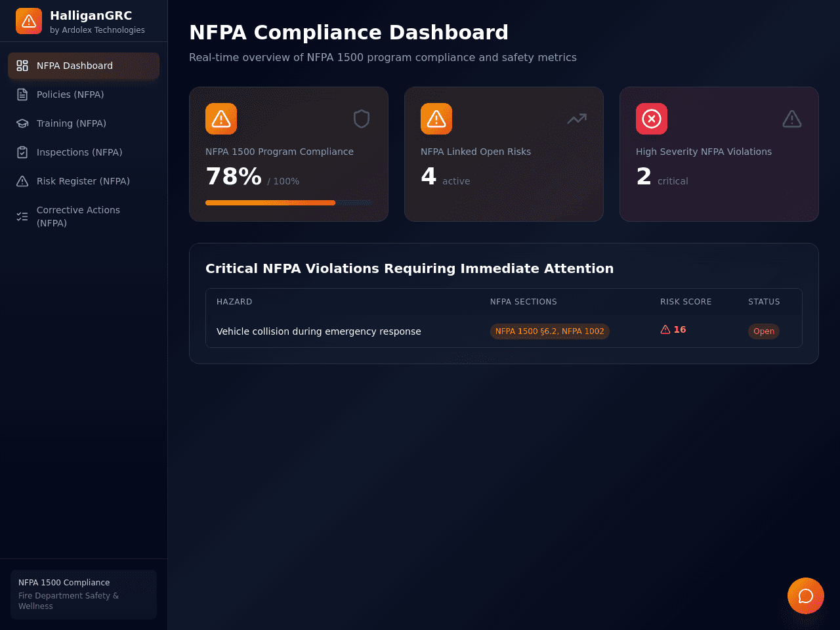Image resolution: width=840 pixels, height=630 pixels.
Task: Click the NFPA Dashboard grid icon
Action: coord(22,66)
